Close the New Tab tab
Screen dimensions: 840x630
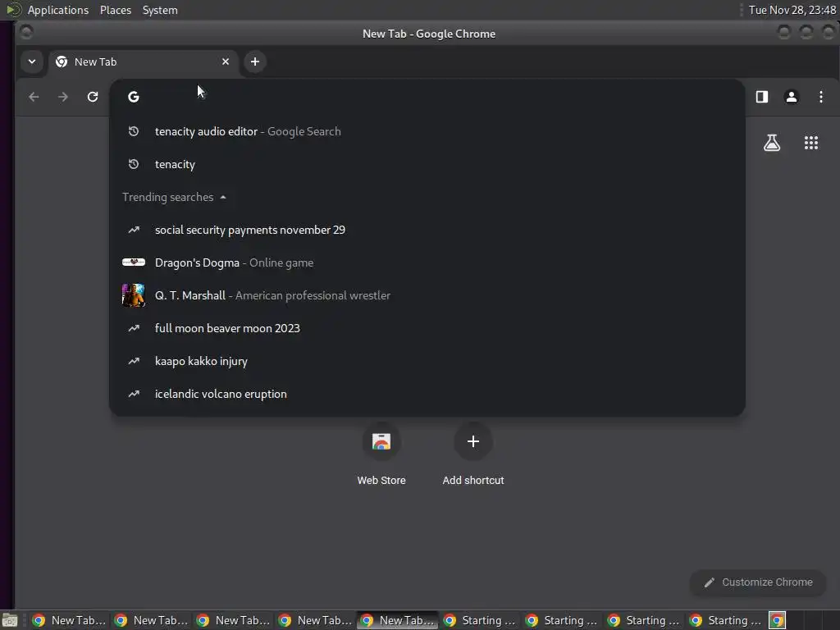pos(226,62)
